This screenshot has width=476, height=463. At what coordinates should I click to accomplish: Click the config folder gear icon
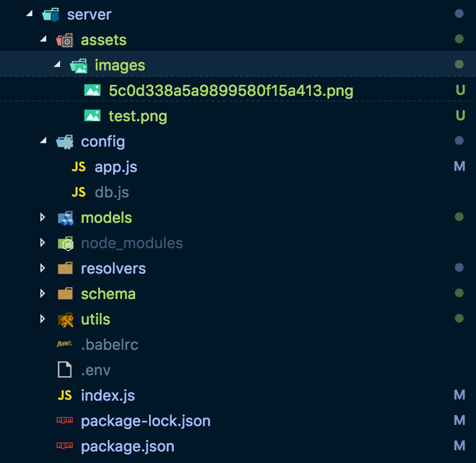point(65,141)
